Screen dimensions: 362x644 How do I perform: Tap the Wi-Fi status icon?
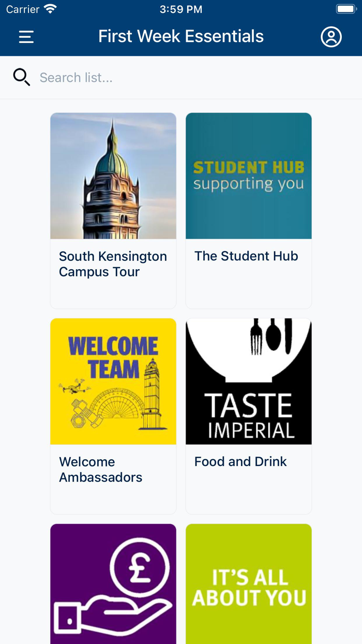click(49, 8)
